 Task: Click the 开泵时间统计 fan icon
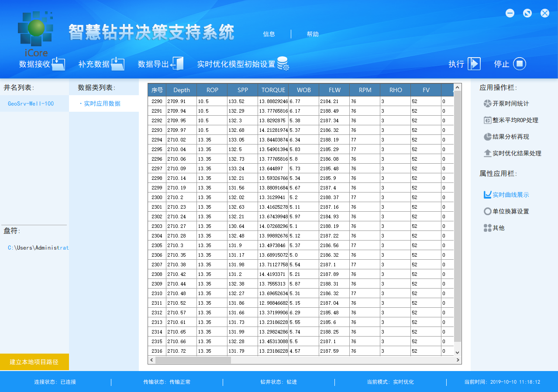tap(488, 103)
